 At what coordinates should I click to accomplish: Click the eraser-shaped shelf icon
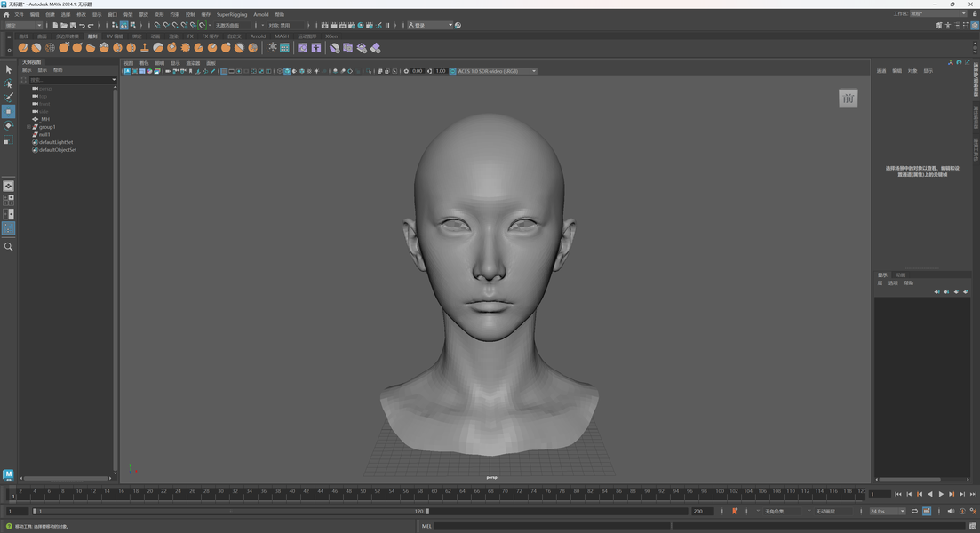point(376,47)
